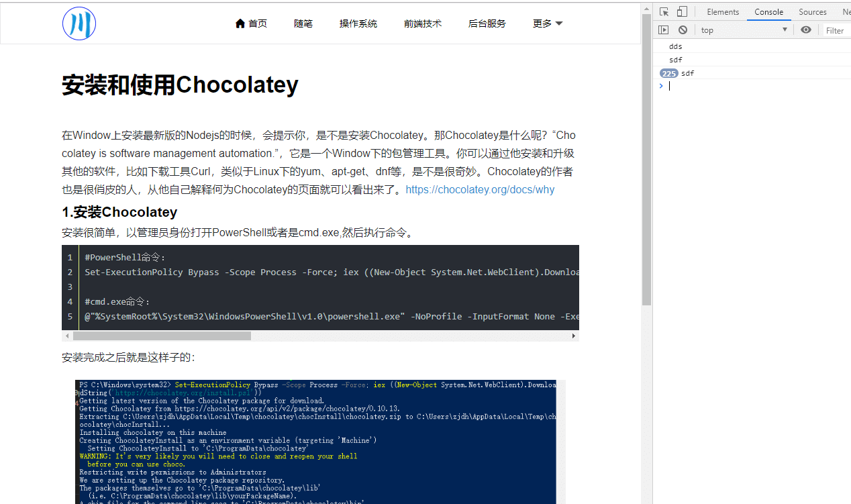Click the home icon beside 首页
The image size is (851, 504).
click(240, 23)
